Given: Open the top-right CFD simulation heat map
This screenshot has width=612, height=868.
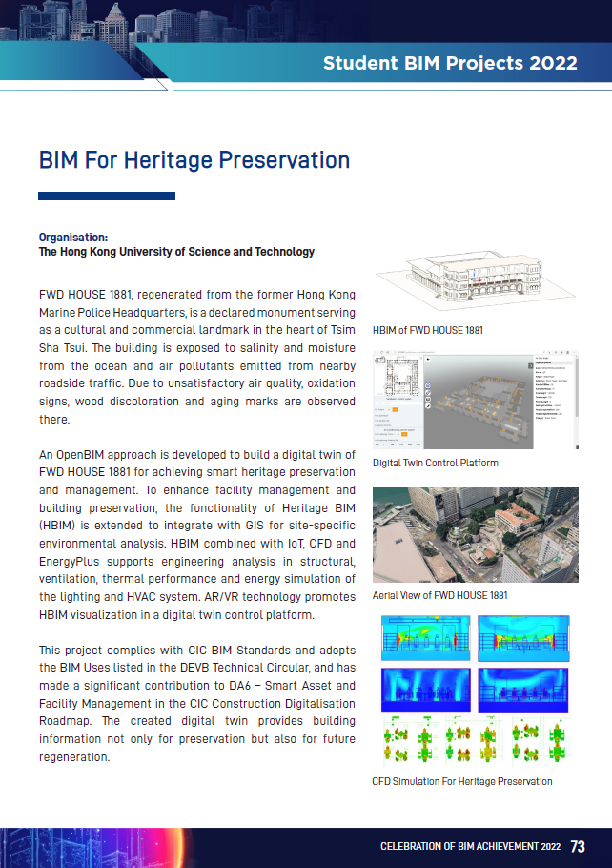Looking at the screenshot, I should click(523, 638).
